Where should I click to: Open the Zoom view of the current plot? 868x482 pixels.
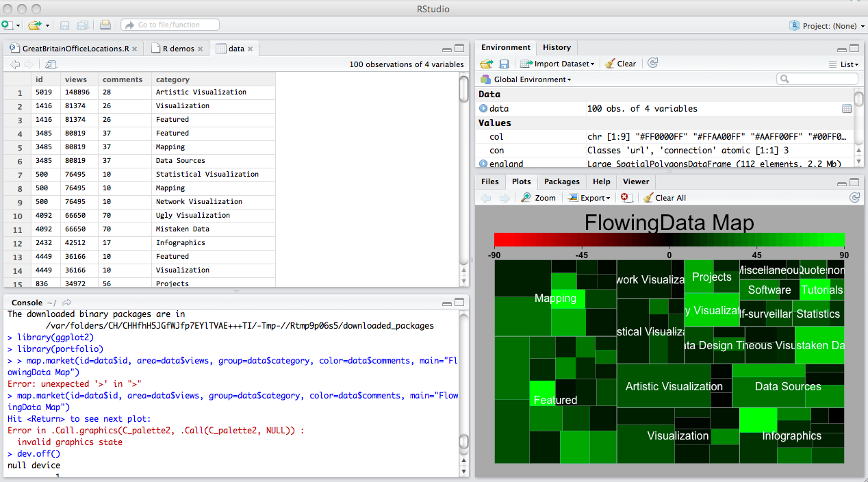(538, 197)
